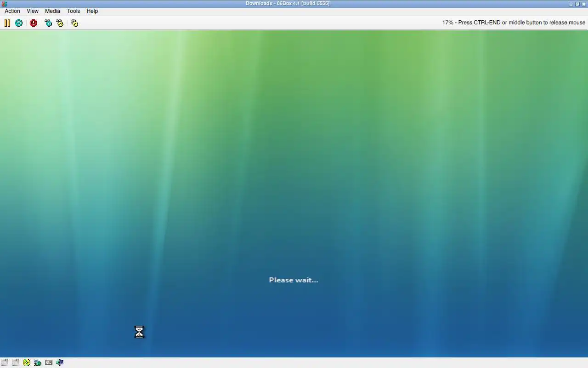Viewport: 588px width, 368px height.
Task: Click the first floppy drive status icon
Action: [x=5, y=362]
